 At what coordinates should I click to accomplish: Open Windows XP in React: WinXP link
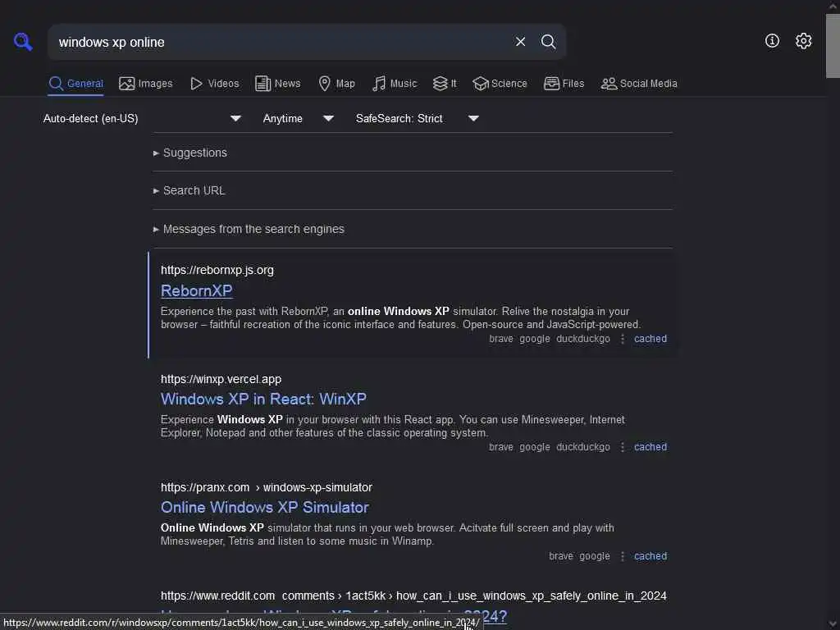click(x=263, y=399)
